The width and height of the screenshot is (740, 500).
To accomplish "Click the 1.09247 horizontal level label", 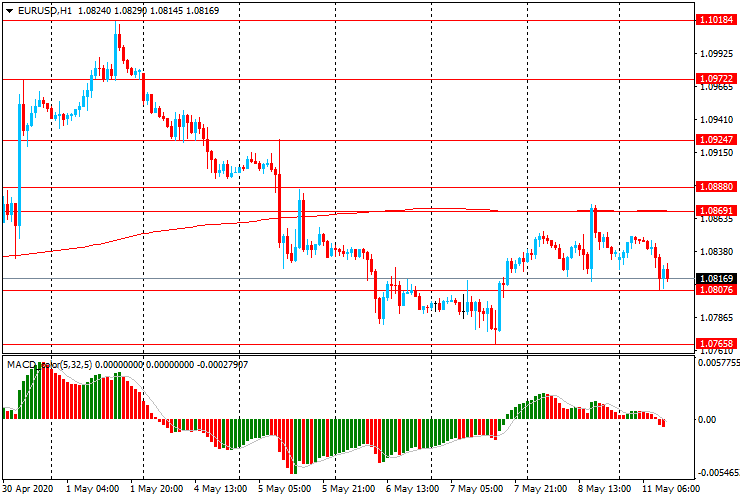I will tap(717, 140).
